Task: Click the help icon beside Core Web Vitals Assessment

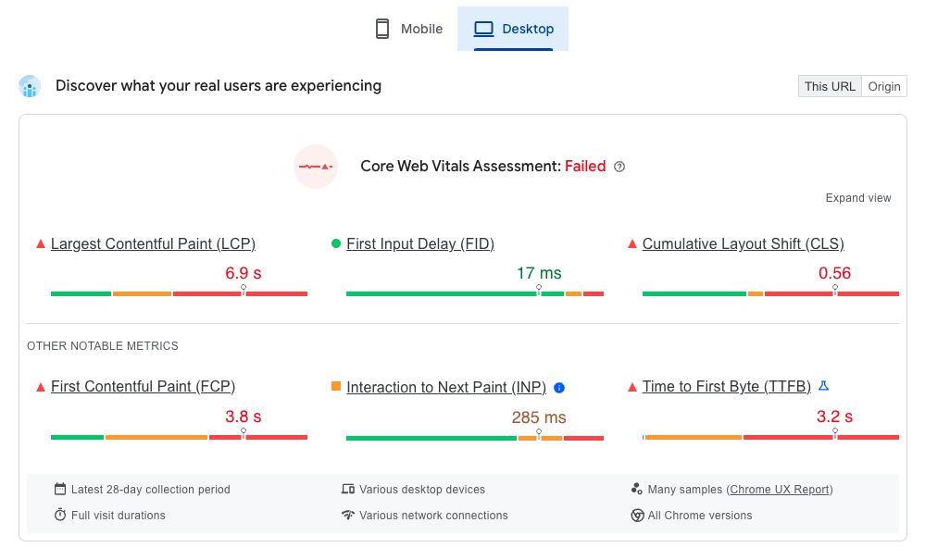Action: [x=619, y=167]
